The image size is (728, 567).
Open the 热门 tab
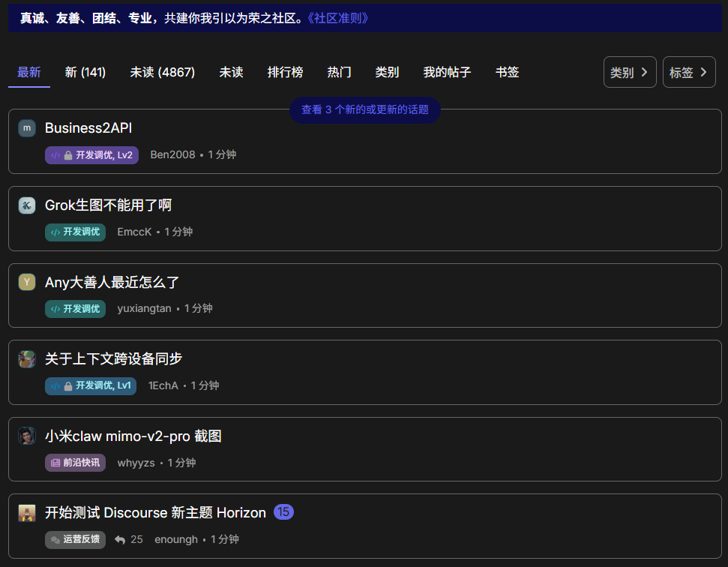pyautogui.click(x=339, y=72)
